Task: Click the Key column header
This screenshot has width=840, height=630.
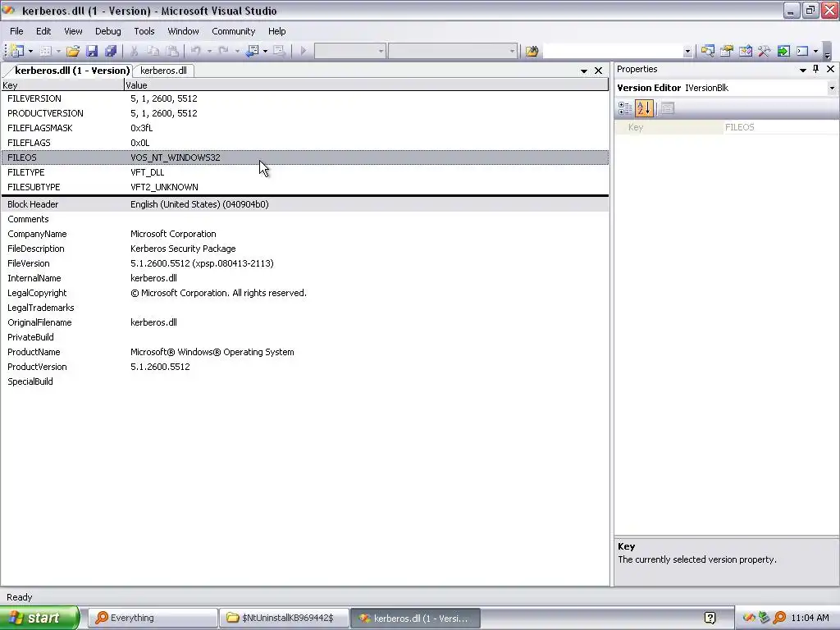Action: [x=62, y=85]
